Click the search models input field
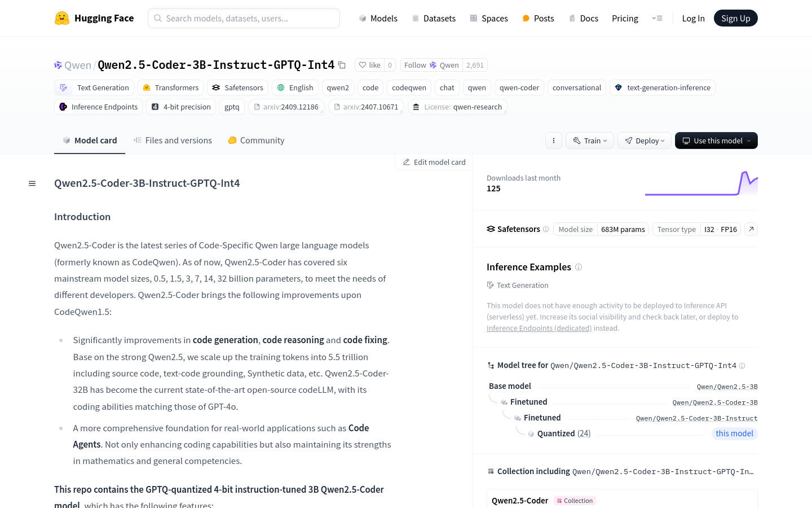This screenshot has height=508, width=812. pos(244,18)
